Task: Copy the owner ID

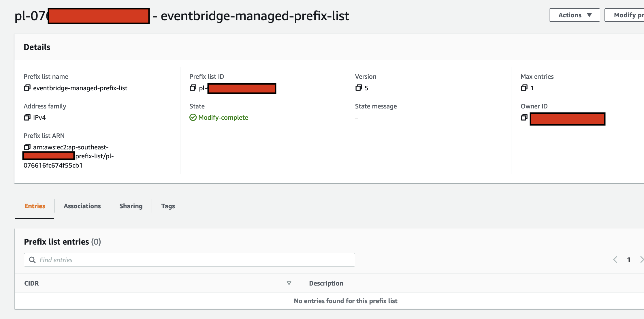Action: [x=524, y=117]
